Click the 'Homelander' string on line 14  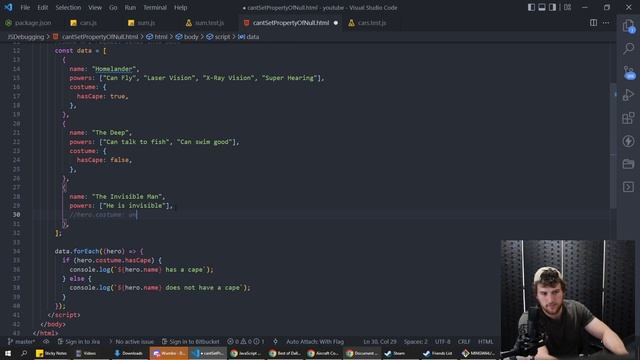point(114,69)
